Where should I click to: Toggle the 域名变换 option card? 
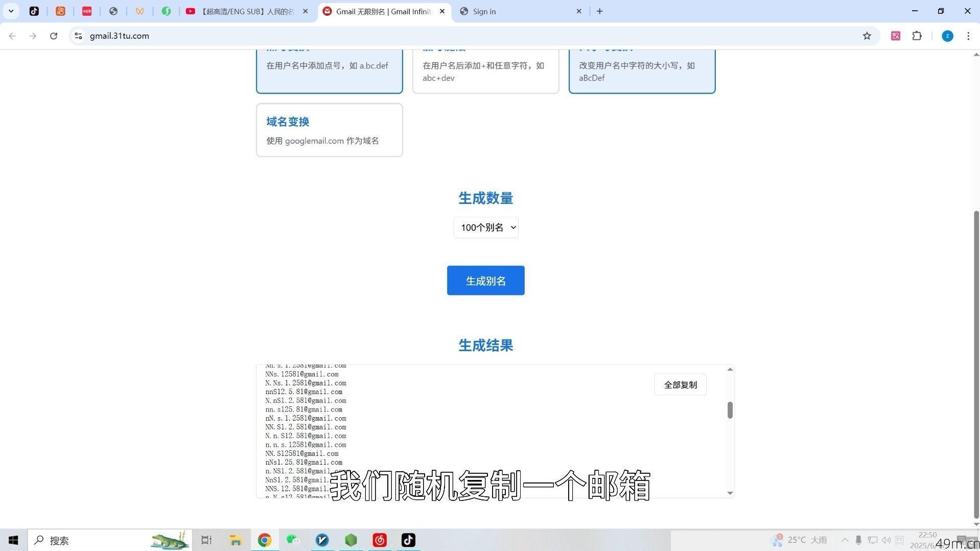point(329,130)
